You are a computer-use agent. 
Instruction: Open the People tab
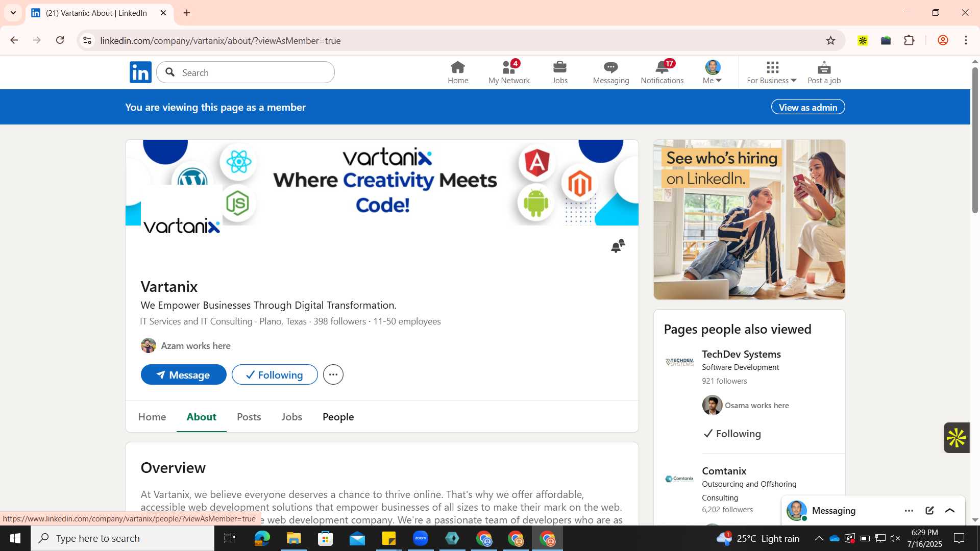[x=338, y=417]
